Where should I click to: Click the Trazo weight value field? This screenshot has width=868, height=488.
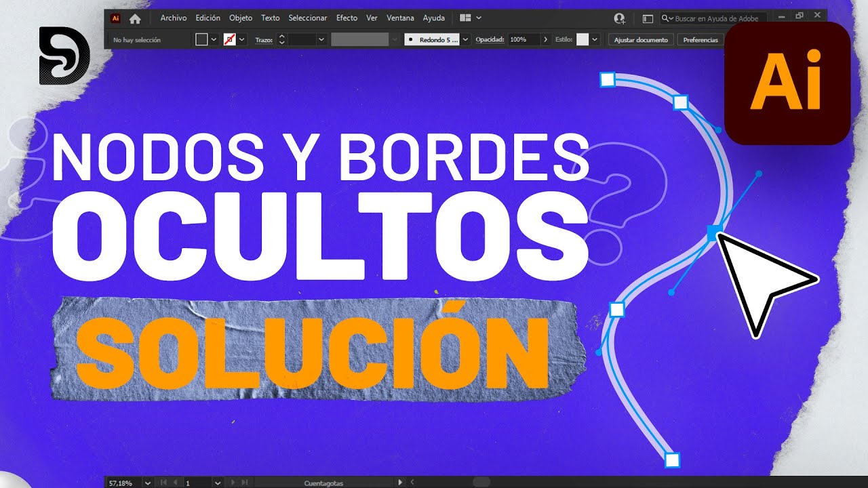[302, 40]
